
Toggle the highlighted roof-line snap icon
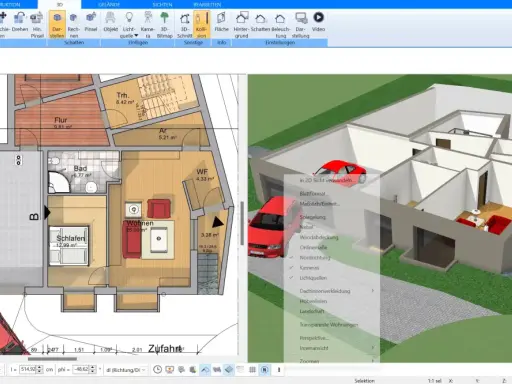(205, 369)
